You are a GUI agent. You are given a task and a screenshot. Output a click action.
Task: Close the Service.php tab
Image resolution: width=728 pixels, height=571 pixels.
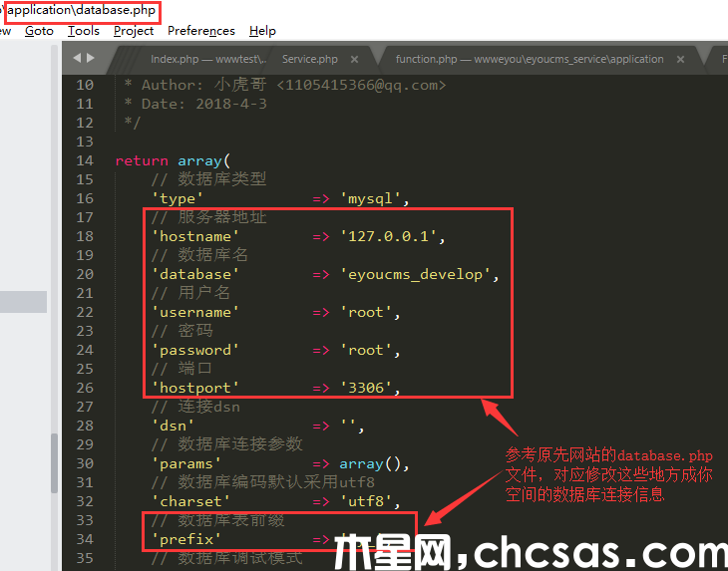pos(354,60)
